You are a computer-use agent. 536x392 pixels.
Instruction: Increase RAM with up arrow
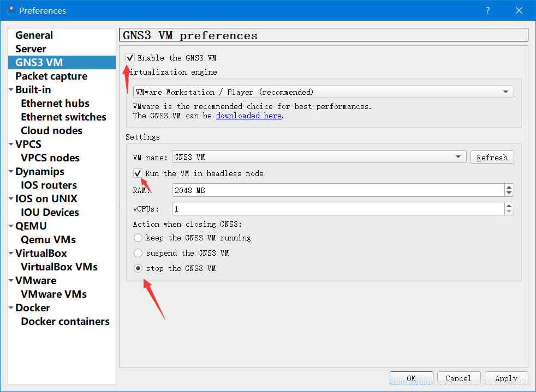[x=509, y=187]
